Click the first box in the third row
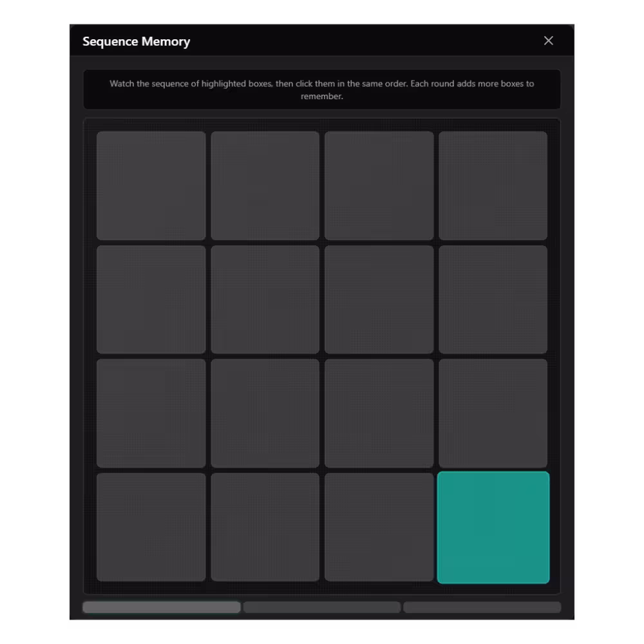 151,413
